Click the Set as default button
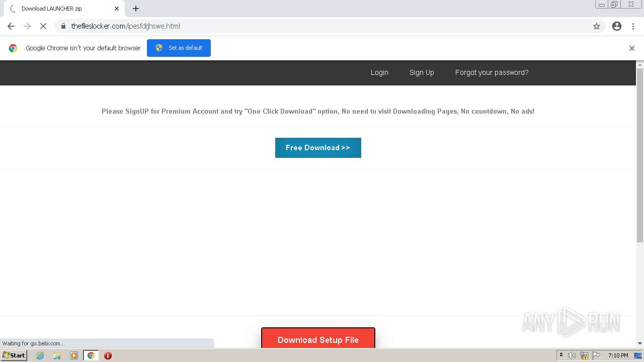Image resolution: width=644 pixels, height=362 pixels. (179, 48)
